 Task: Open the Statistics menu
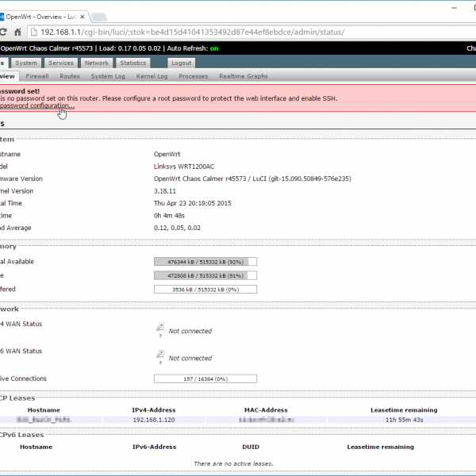[x=133, y=63]
